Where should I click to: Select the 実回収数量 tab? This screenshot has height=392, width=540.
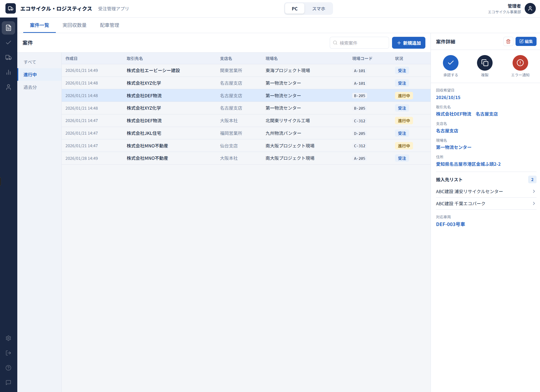coord(75,25)
